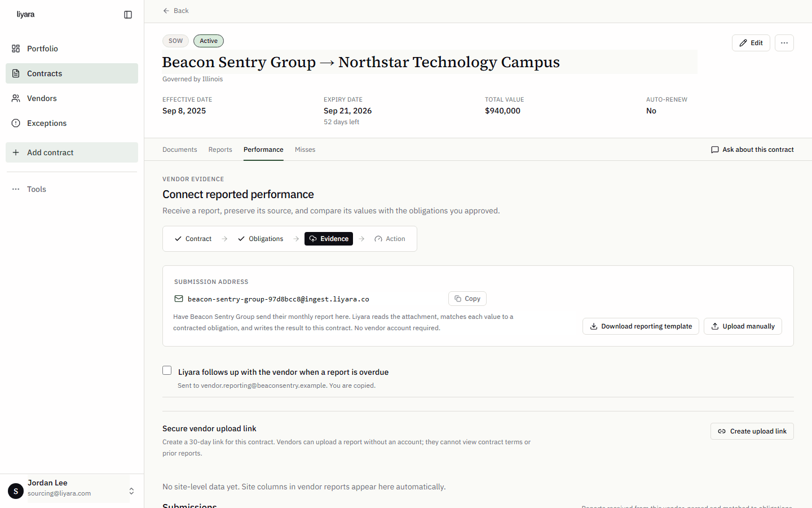Click the Sep 8, 2025 effective date
This screenshot has height=508, width=812.
(x=184, y=111)
